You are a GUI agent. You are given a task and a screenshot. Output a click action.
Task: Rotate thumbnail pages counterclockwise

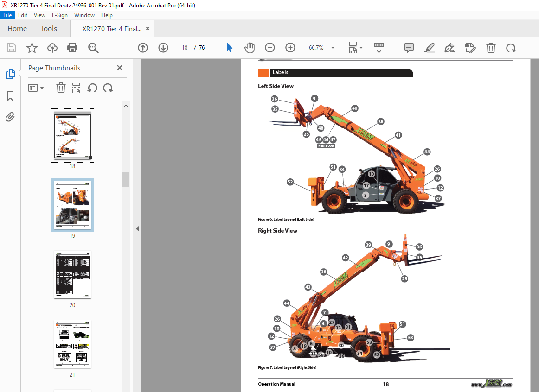(x=92, y=88)
